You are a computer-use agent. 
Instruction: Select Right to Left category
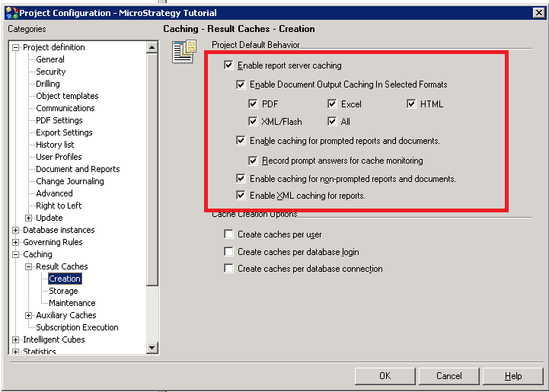click(59, 206)
